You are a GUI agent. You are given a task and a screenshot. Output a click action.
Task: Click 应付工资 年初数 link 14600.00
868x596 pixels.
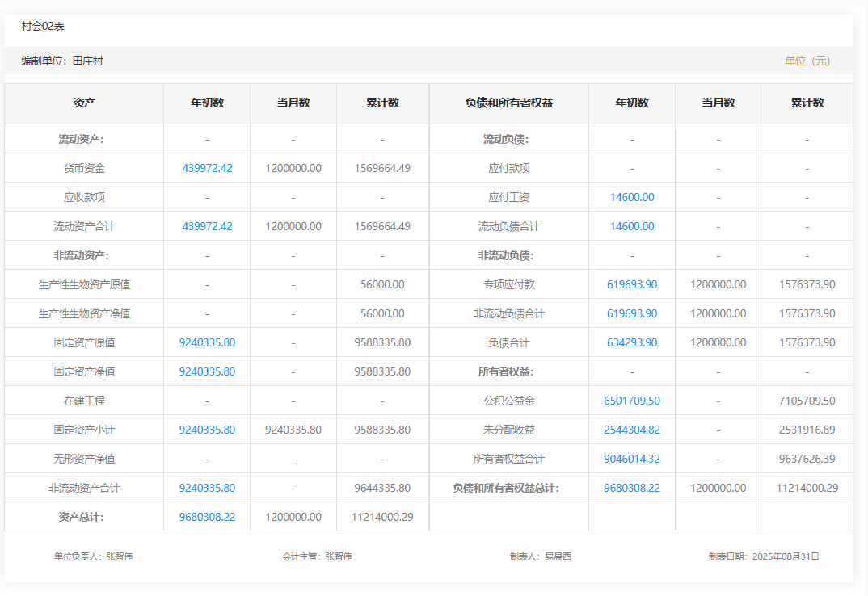tap(632, 197)
